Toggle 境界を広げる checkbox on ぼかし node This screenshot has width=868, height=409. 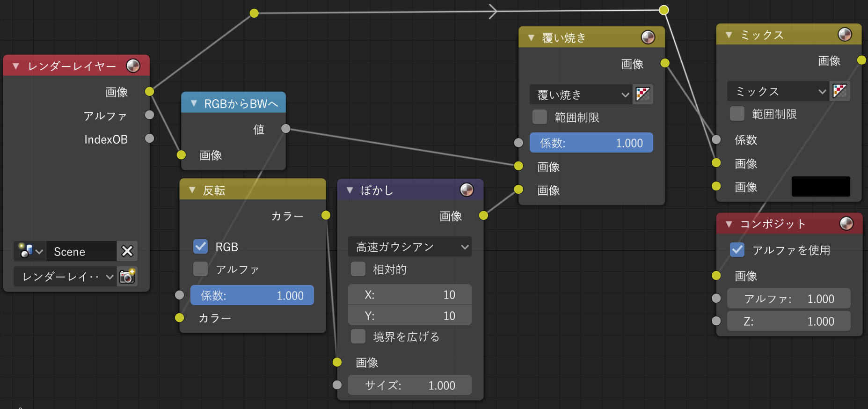(358, 336)
